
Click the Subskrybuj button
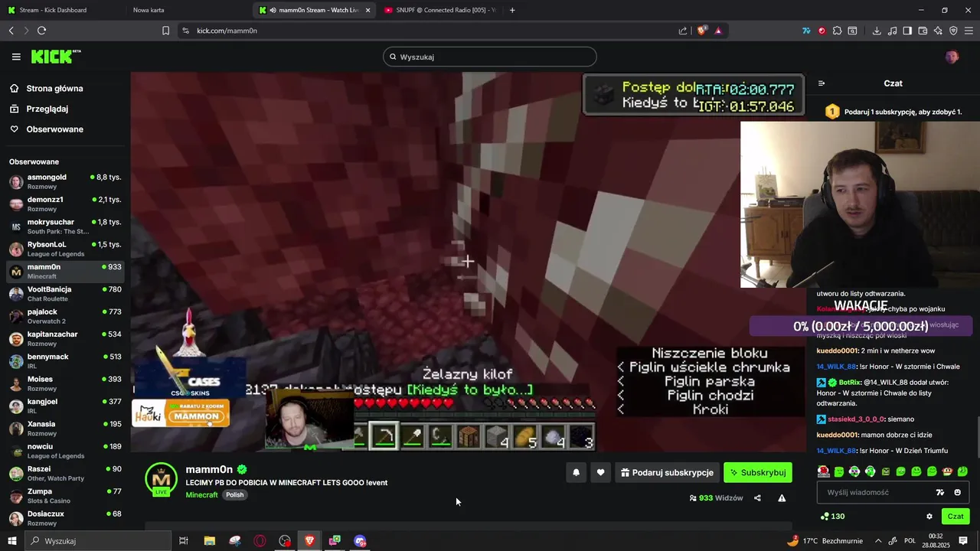click(758, 473)
